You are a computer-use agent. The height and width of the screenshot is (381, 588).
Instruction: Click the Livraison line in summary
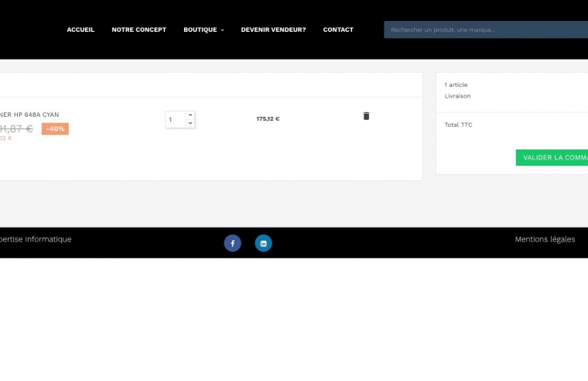click(x=457, y=96)
